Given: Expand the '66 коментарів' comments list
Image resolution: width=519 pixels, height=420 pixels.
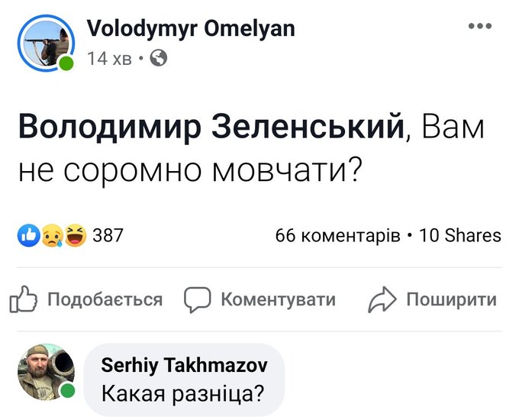Looking at the screenshot, I should coord(337,236).
